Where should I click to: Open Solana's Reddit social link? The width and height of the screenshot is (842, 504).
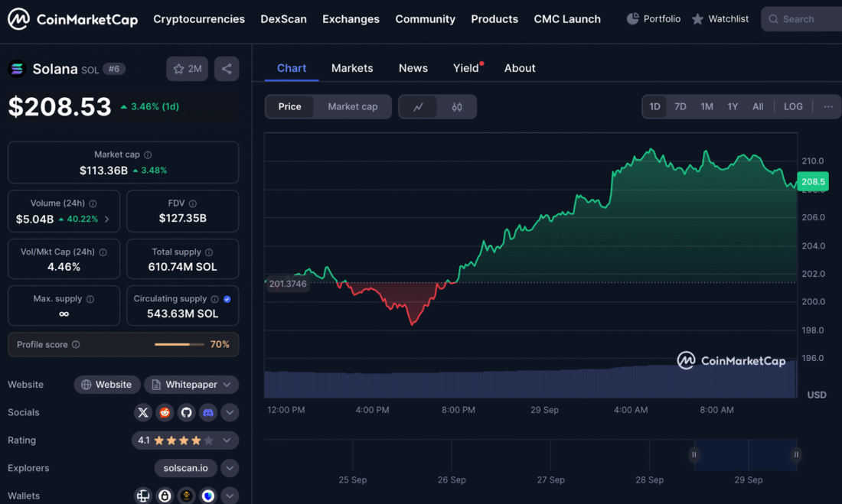tap(165, 413)
